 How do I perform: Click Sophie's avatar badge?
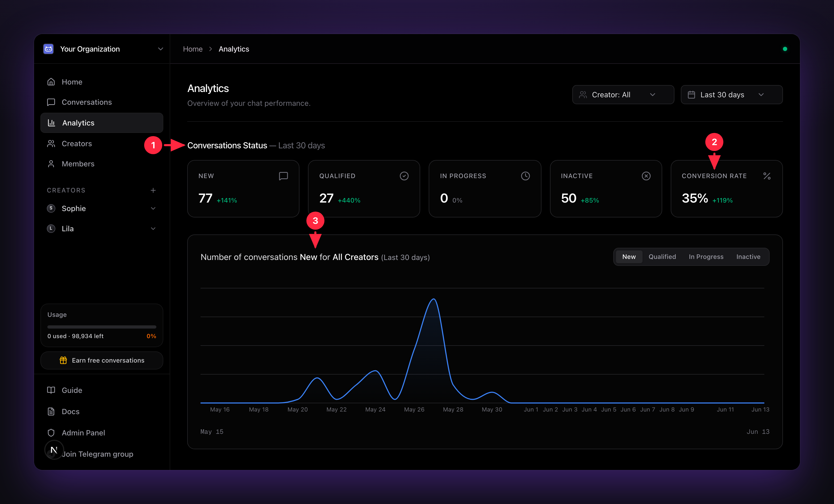point(51,208)
